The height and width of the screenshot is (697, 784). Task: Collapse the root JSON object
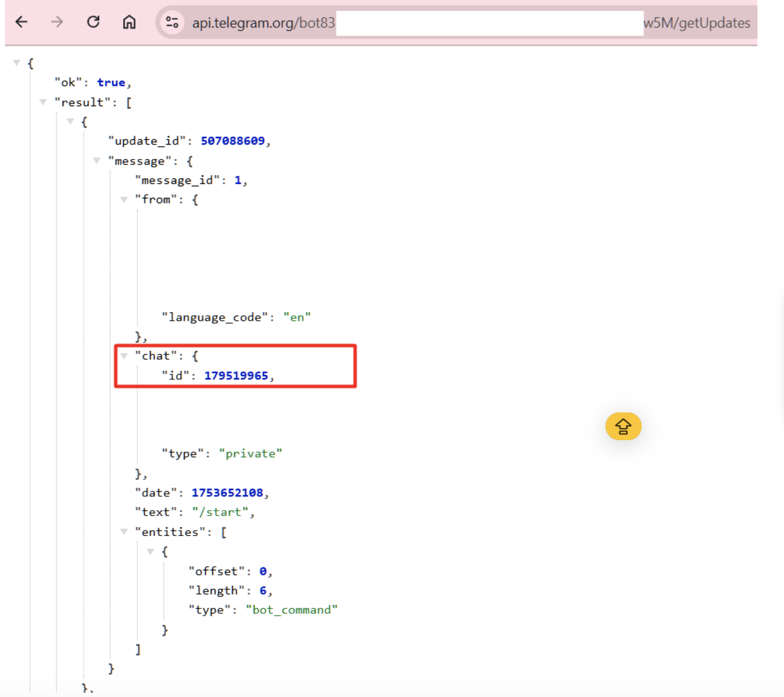(17, 63)
